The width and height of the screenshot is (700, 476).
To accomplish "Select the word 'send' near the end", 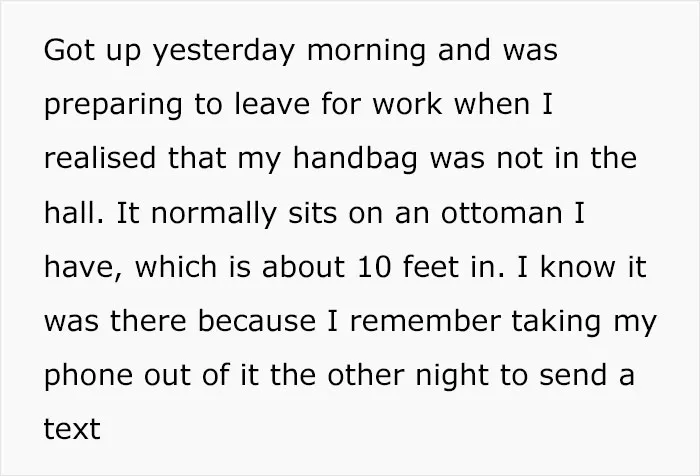I will click(573, 376).
